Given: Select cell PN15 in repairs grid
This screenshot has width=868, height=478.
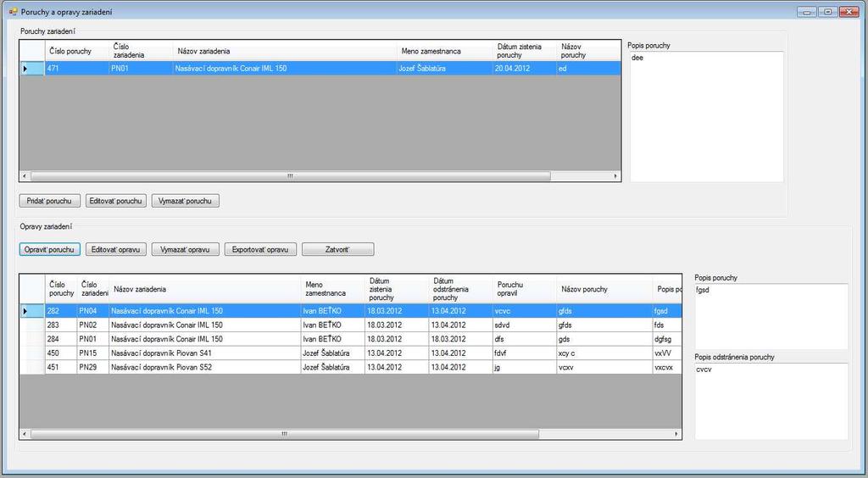Looking at the screenshot, I should click(93, 353).
